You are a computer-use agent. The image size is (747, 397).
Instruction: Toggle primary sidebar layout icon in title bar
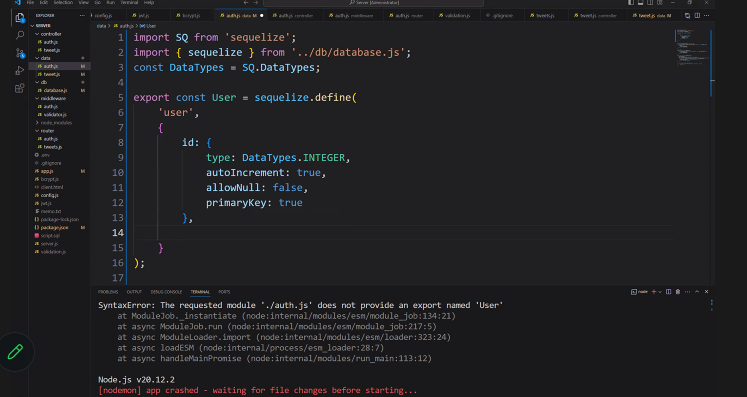[631, 2]
